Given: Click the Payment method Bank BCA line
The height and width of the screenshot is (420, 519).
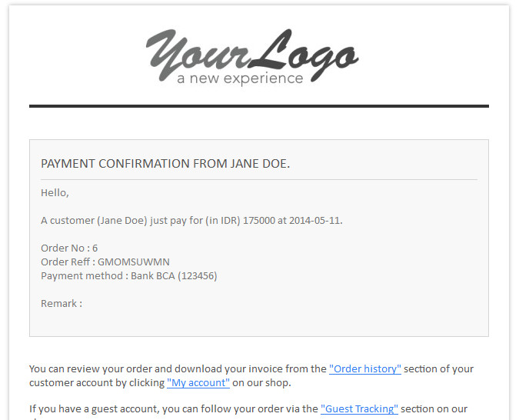Looking at the screenshot, I should click(x=128, y=276).
